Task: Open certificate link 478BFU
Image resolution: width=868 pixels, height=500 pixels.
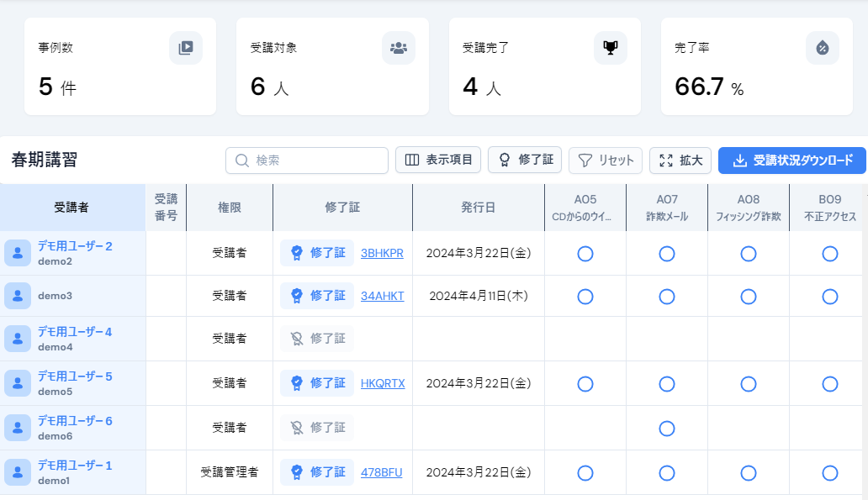Action: pos(381,472)
